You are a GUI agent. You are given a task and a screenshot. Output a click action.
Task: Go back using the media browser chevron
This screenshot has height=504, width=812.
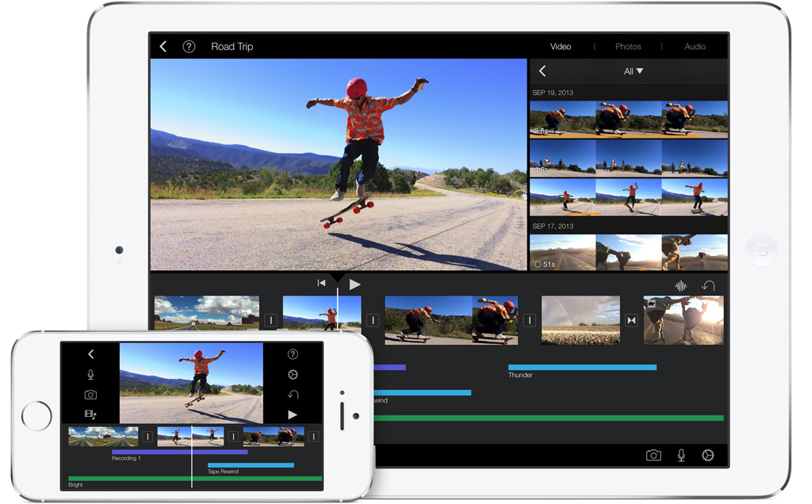pos(542,71)
